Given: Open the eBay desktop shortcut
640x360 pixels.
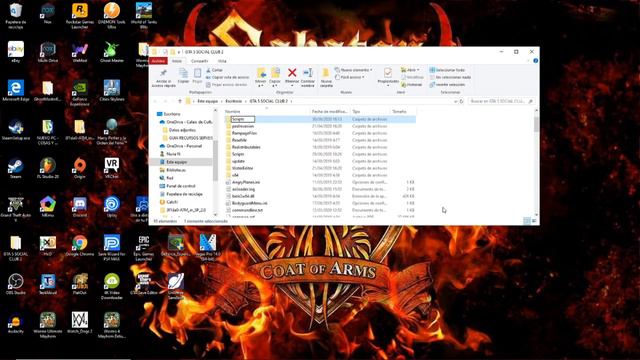Looking at the screenshot, I should tap(16, 52).
